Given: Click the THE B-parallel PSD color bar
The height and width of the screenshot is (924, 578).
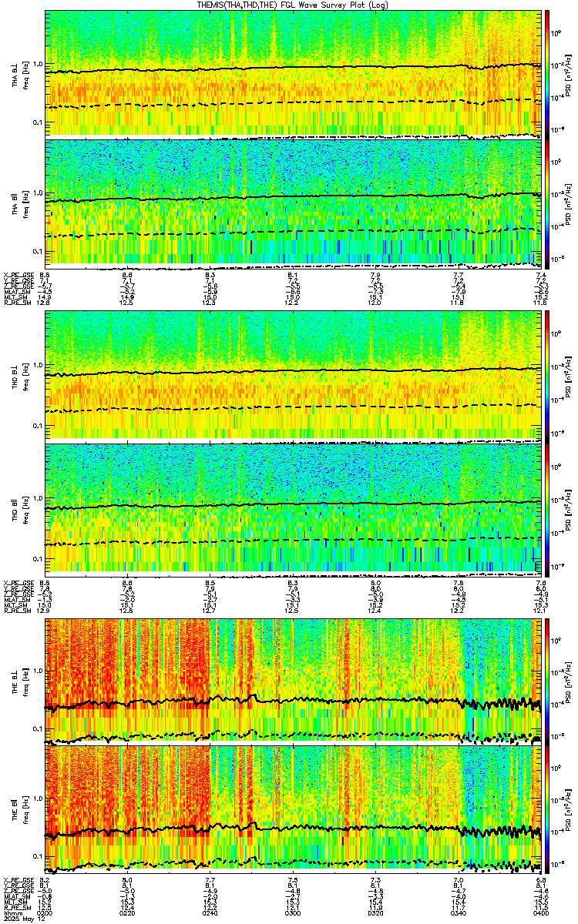Looking at the screenshot, I should click(546, 808).
